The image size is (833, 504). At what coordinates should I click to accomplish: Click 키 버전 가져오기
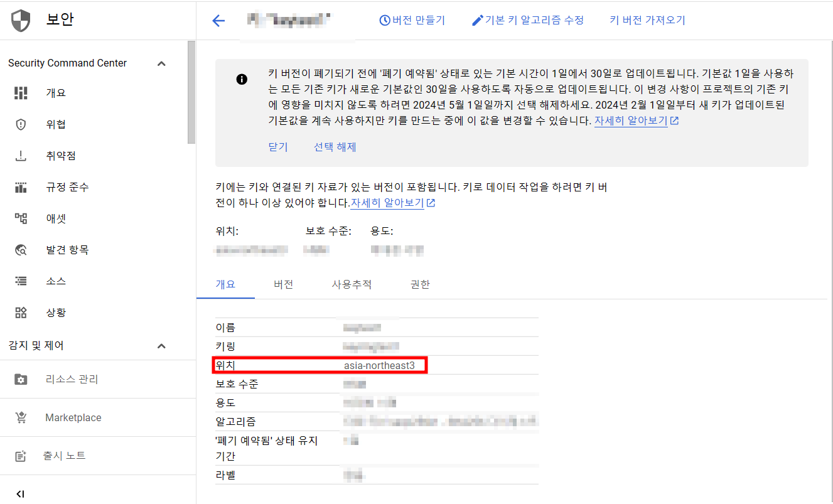[x=647, y=20]
